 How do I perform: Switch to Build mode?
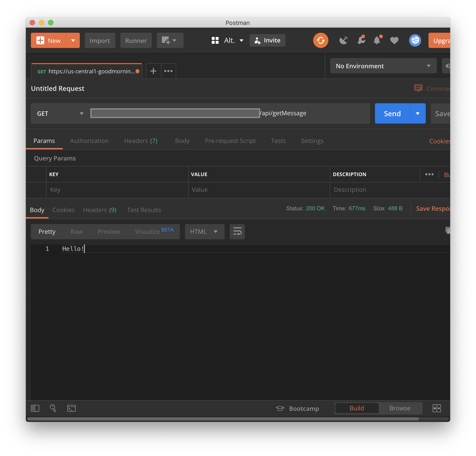357,408
